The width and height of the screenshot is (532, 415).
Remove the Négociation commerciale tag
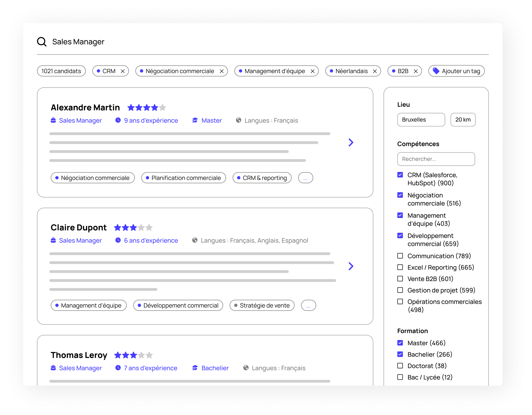pos(222,71)
